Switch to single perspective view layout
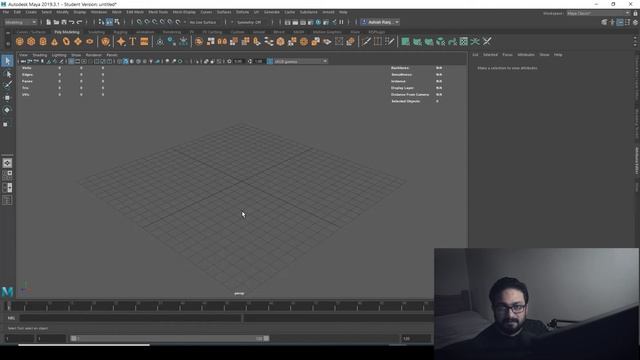 coord(7,163)
